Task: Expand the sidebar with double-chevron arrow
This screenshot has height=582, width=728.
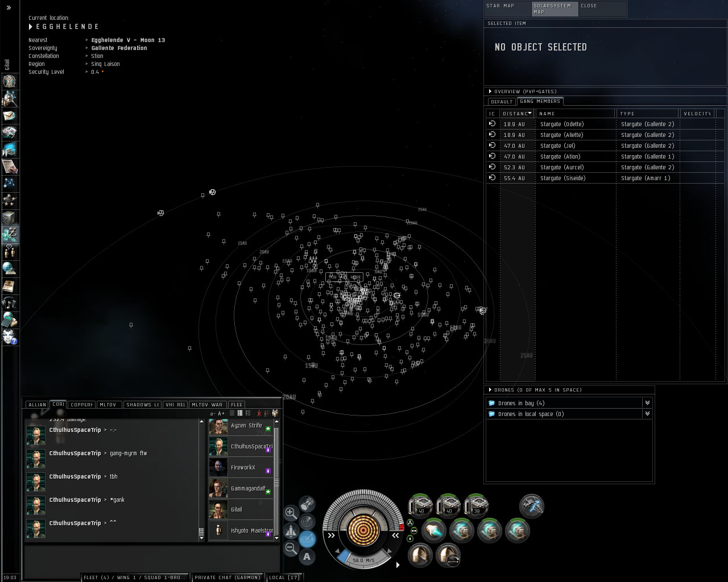Action: click(9, 7)
